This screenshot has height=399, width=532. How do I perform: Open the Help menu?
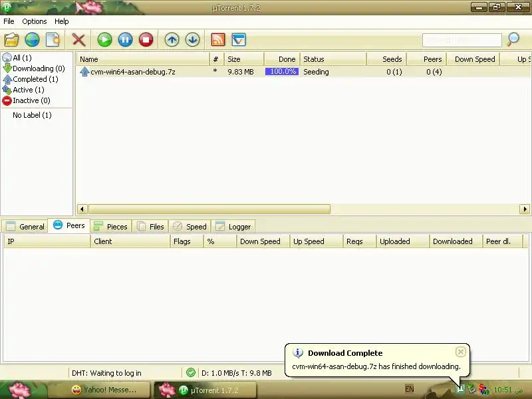[61, 21]
